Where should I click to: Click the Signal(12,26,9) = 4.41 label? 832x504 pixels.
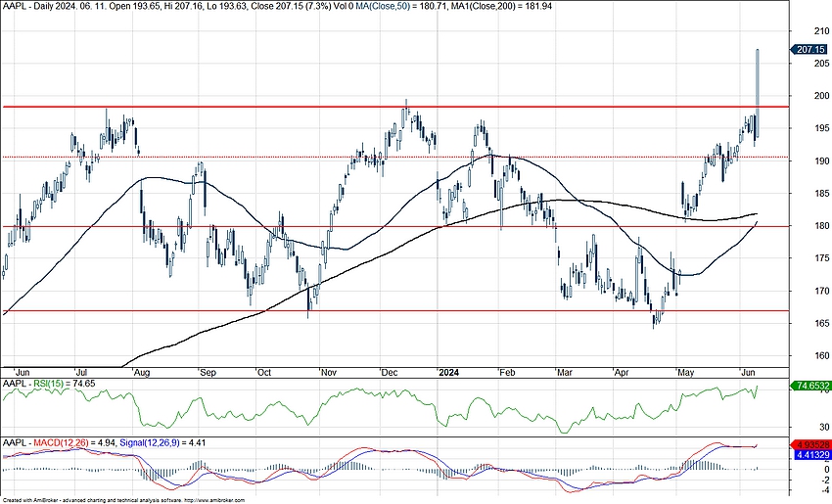coord(162,442)
